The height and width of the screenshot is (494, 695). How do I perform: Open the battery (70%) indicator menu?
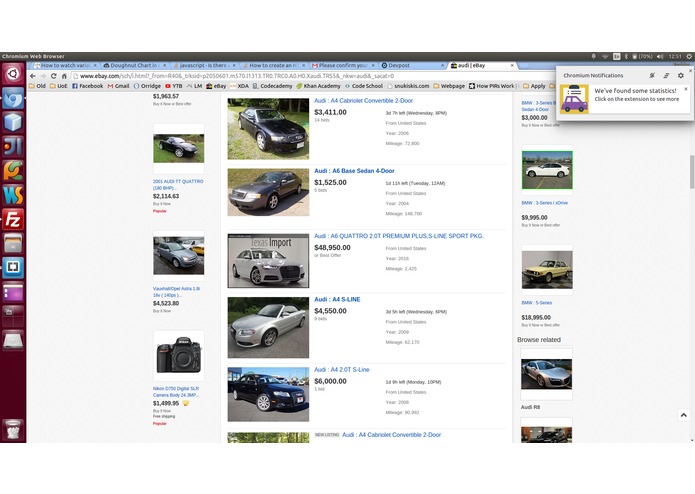642,56
